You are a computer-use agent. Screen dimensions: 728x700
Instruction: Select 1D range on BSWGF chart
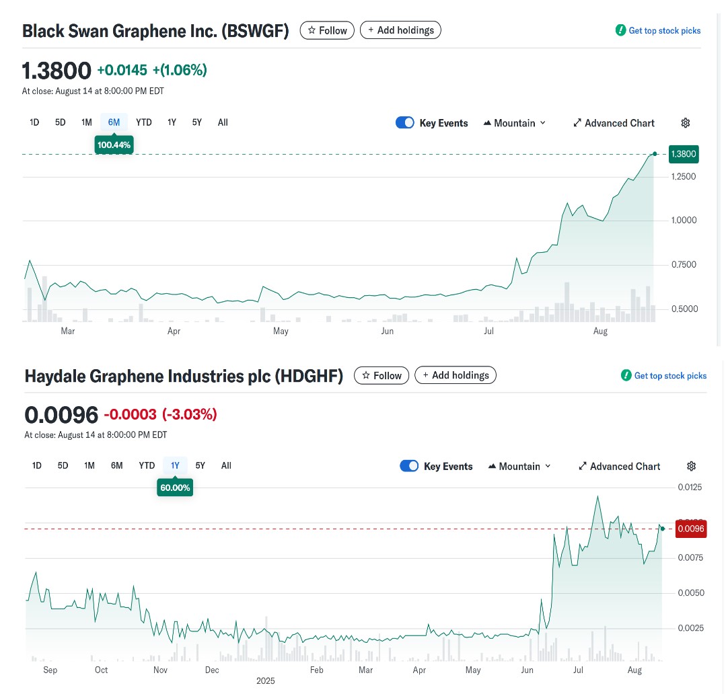34,122
